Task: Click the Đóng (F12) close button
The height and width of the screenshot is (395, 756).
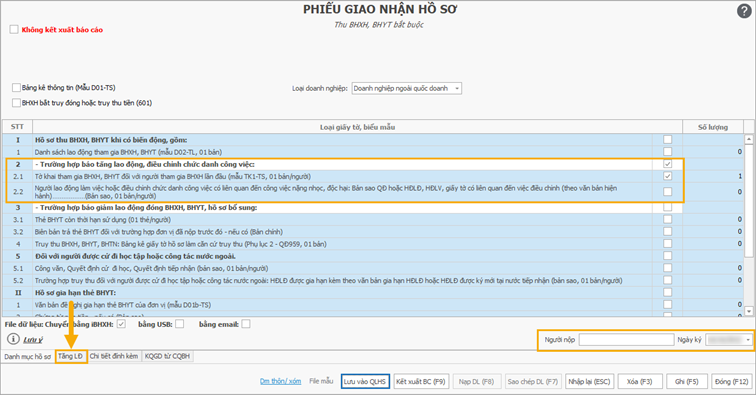Action: click(731, 381)
